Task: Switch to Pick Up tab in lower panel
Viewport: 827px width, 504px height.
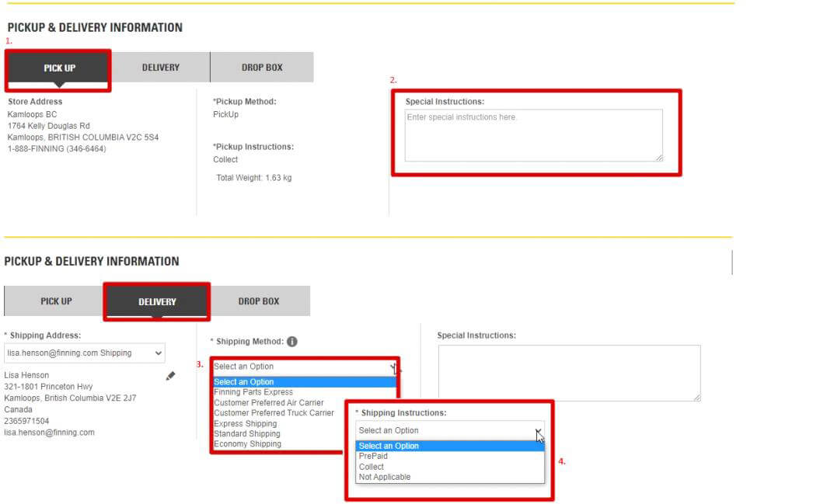Action: click(x=56, y=301)
